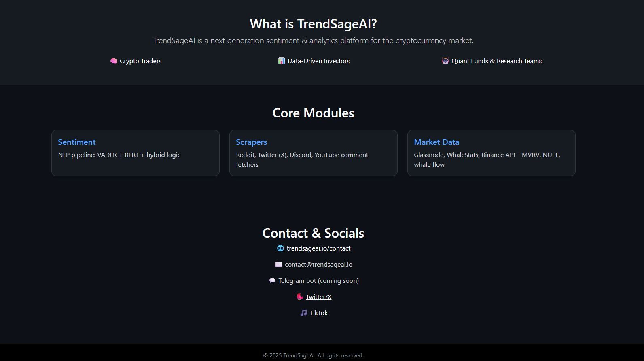Click the bird icon beside Twitter/X
Image resolution: width=644 pixels, height=361 pixels.
coord(300,297)
